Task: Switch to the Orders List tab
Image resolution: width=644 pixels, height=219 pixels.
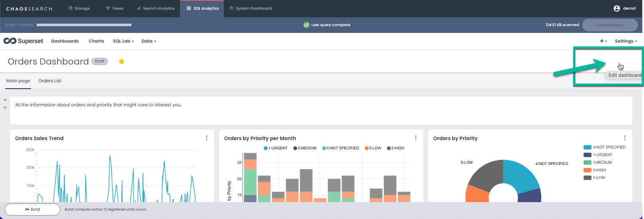Action: coord(50,81)
